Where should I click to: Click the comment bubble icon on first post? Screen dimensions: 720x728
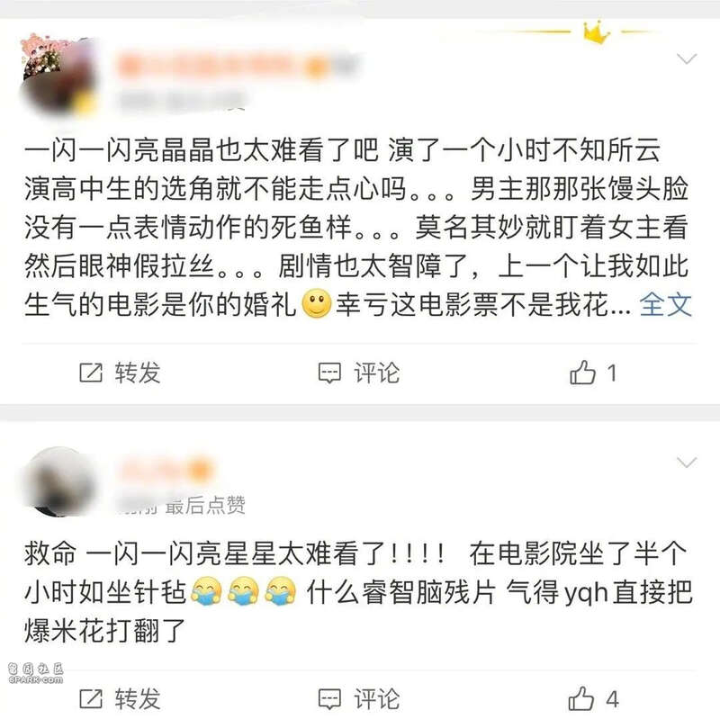click(x=329, y=373)
